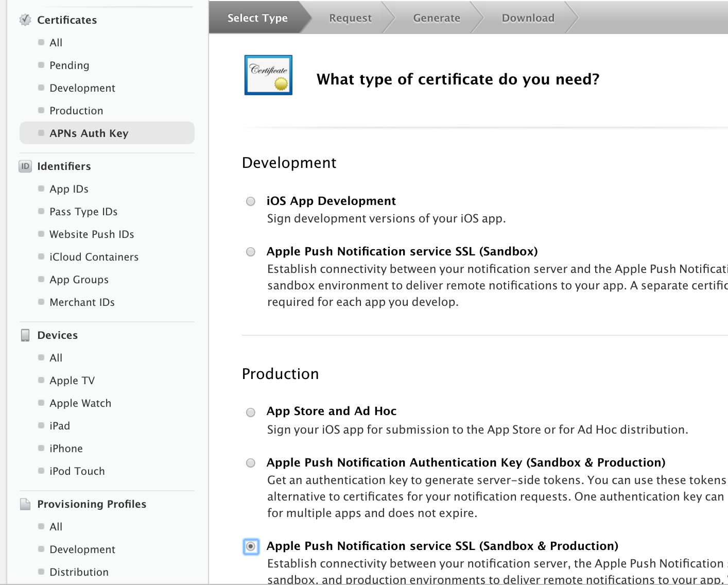This screenshot has height=585, width=728.
Task: Select APNs service SSL (Sandbox & Production) radio
Action: tap(251, 546)
